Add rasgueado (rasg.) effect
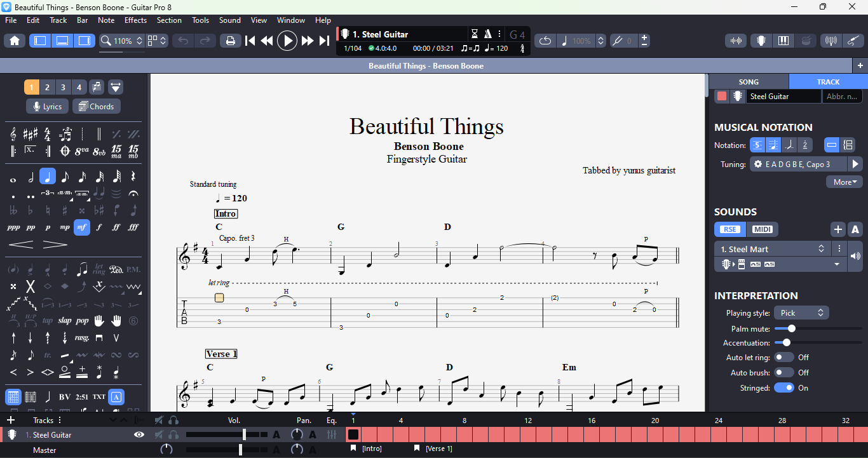The image size is (868, 458). [82, 337]
